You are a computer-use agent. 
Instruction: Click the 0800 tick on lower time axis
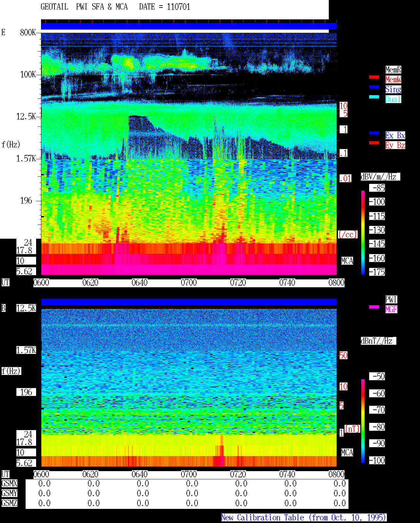tap(336, 474)
